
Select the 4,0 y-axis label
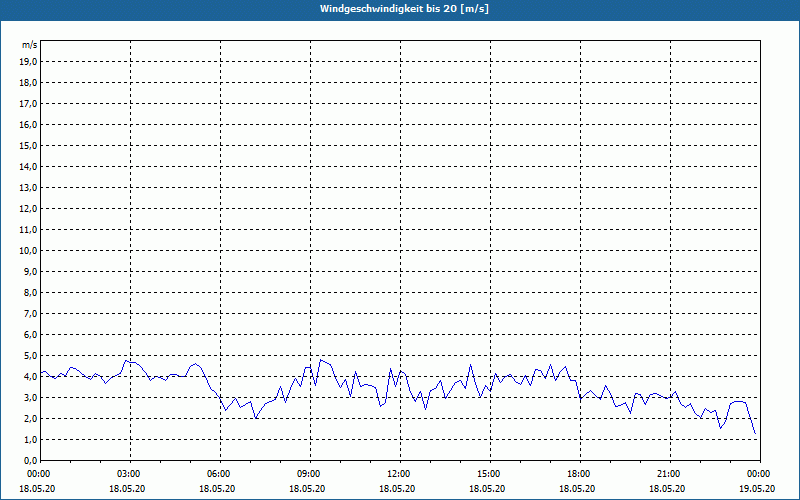click(30, 377)
